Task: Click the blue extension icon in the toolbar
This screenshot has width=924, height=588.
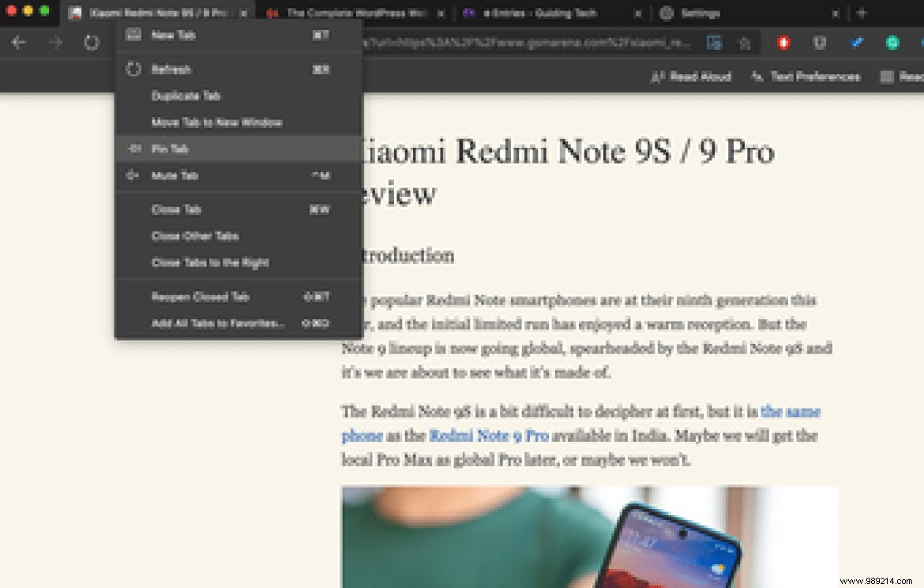Action: click(856, 43)
